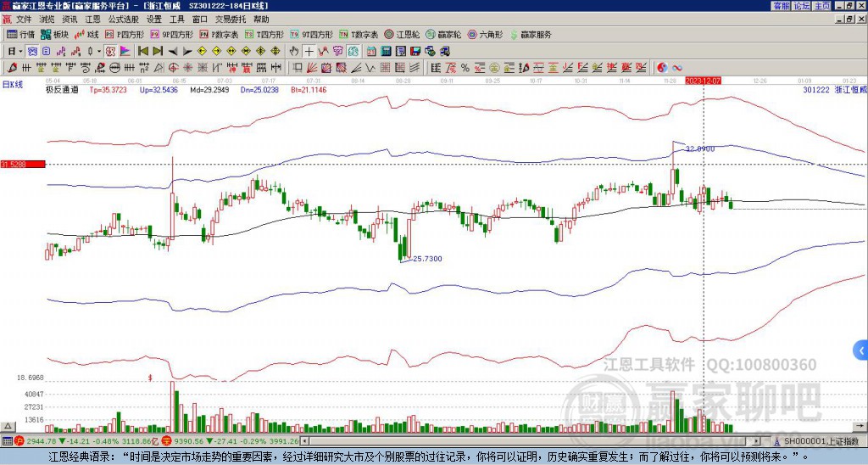
Task: Open the T四方形 tool
Action: [x=264, y=34]
